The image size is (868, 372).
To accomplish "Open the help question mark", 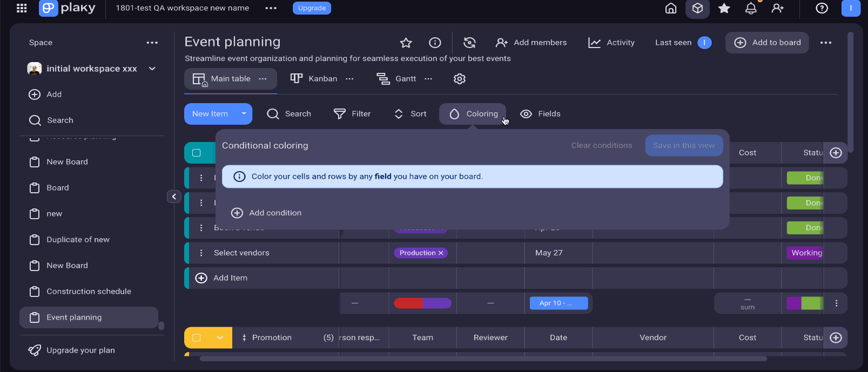I will pos(822,8).
